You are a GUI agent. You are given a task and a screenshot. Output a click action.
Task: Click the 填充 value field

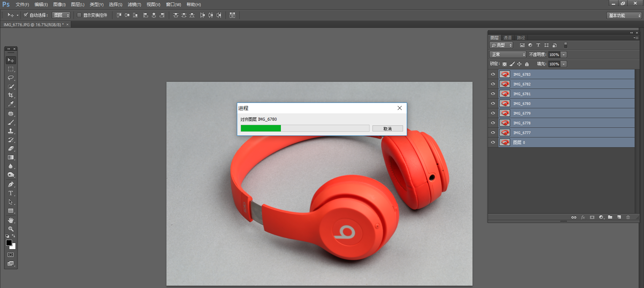point(554,64)
